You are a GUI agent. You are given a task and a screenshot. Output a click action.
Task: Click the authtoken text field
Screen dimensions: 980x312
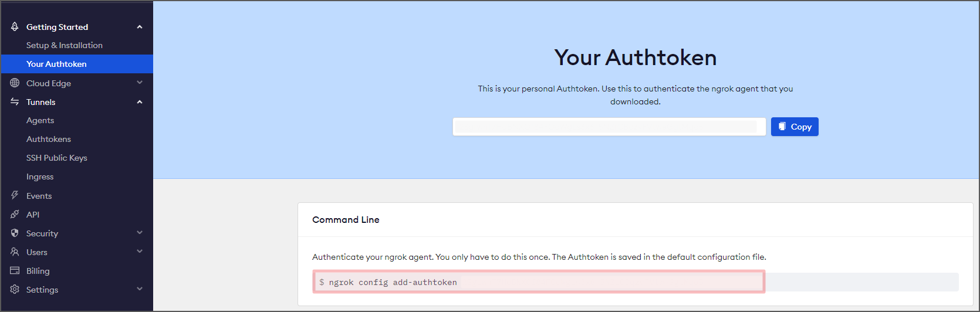coord(609,127)
